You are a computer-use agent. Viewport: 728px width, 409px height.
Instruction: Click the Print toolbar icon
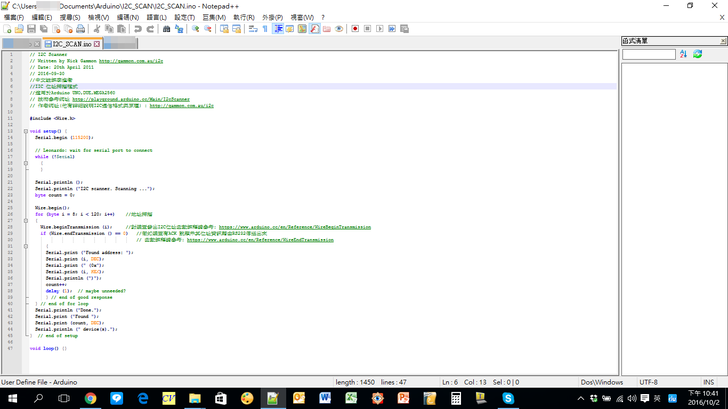click(81, 29)
